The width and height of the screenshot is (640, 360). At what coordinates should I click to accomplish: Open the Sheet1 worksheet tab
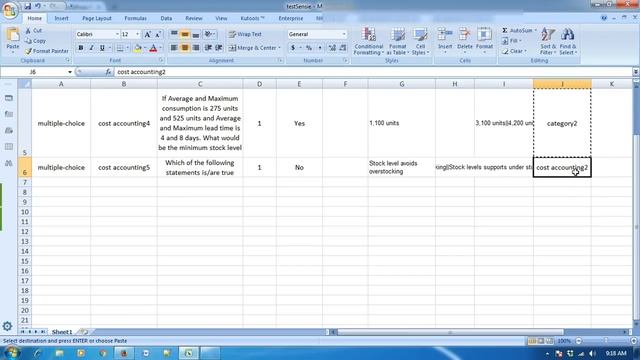click(x=62, y=332)
